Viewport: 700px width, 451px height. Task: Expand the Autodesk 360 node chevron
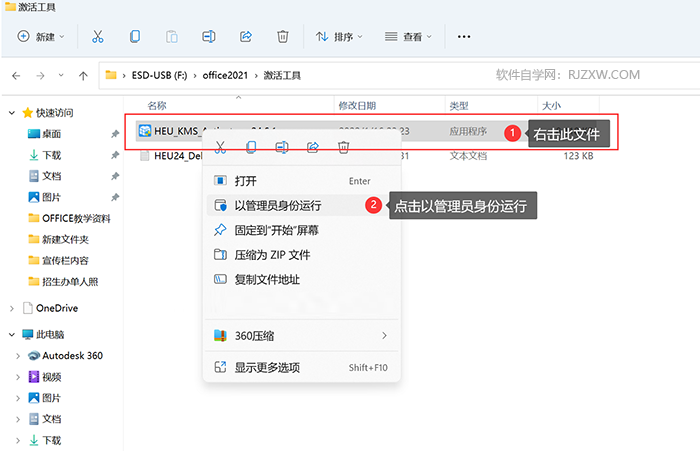(x=18, y=356)
